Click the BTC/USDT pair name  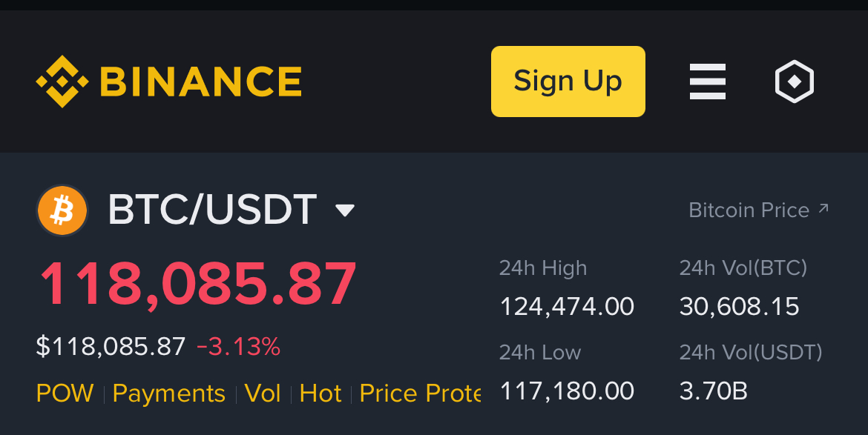213,210
